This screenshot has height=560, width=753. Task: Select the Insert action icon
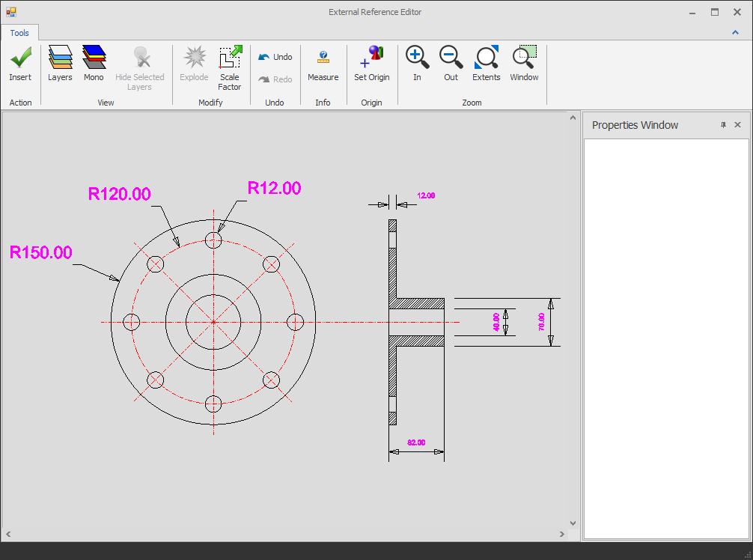[20, 64]
